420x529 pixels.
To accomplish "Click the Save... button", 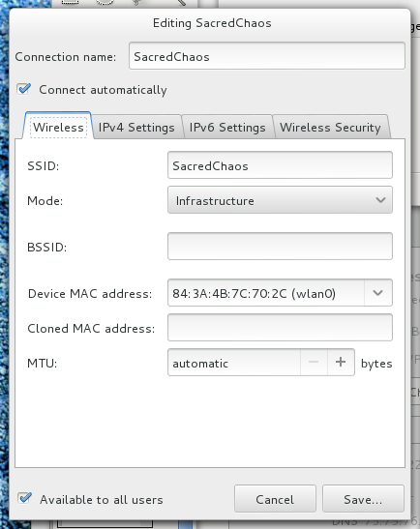I will coord(363,499).
